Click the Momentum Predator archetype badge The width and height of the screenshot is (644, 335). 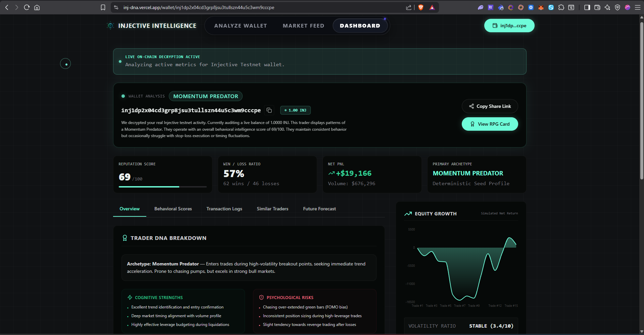coord(205,96)
